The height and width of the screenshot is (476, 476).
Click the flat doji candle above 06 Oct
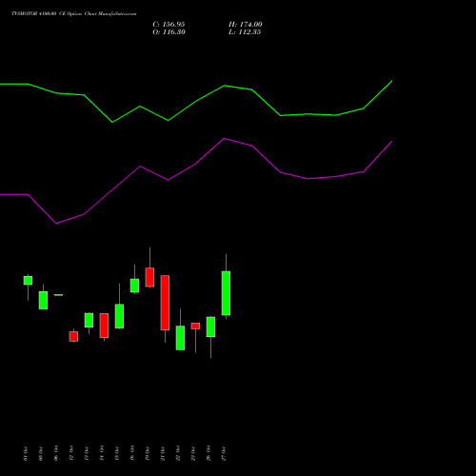[x=58, y=295]
